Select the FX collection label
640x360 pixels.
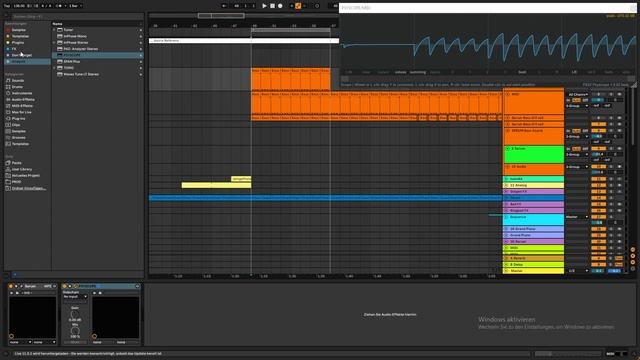click(14, 49)
